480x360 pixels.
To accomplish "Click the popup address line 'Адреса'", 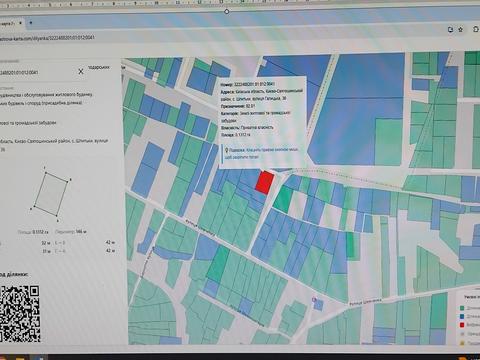I will coord(262,95).
